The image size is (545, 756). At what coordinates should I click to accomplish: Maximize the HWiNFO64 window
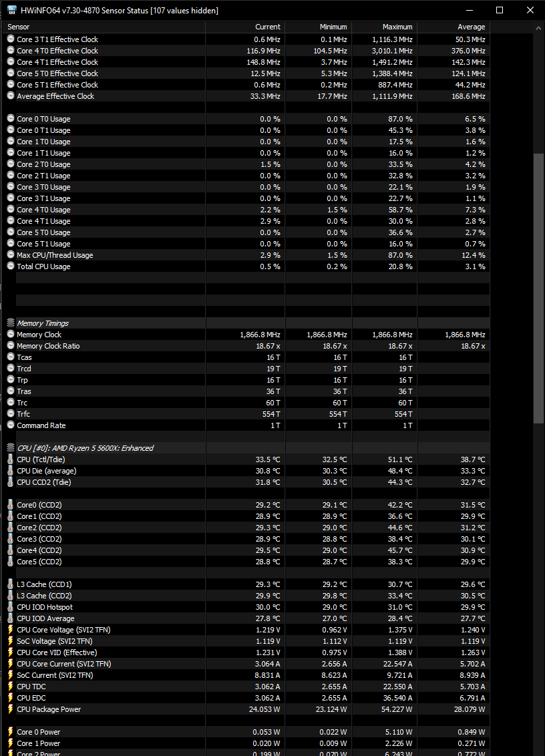[500, 10]
